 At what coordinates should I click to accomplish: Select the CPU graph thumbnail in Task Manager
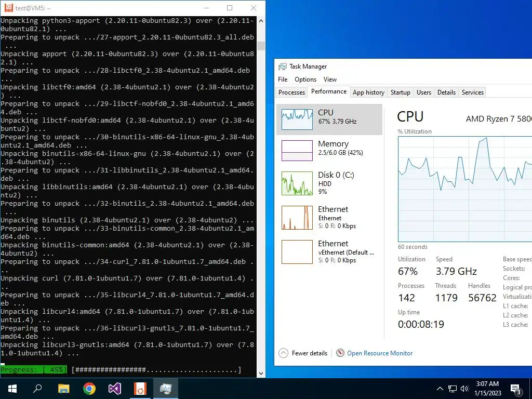(x=297, y=119)
